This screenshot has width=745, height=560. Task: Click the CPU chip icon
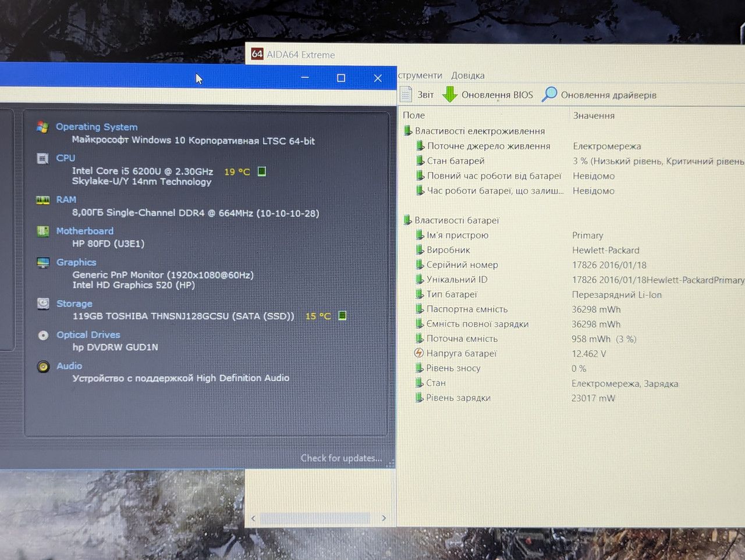pos(42,158)
